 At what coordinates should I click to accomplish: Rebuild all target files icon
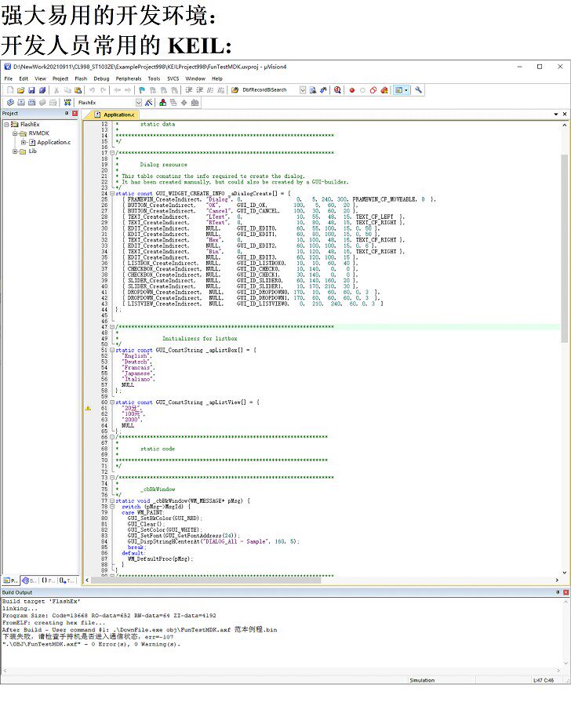point(31,103)
